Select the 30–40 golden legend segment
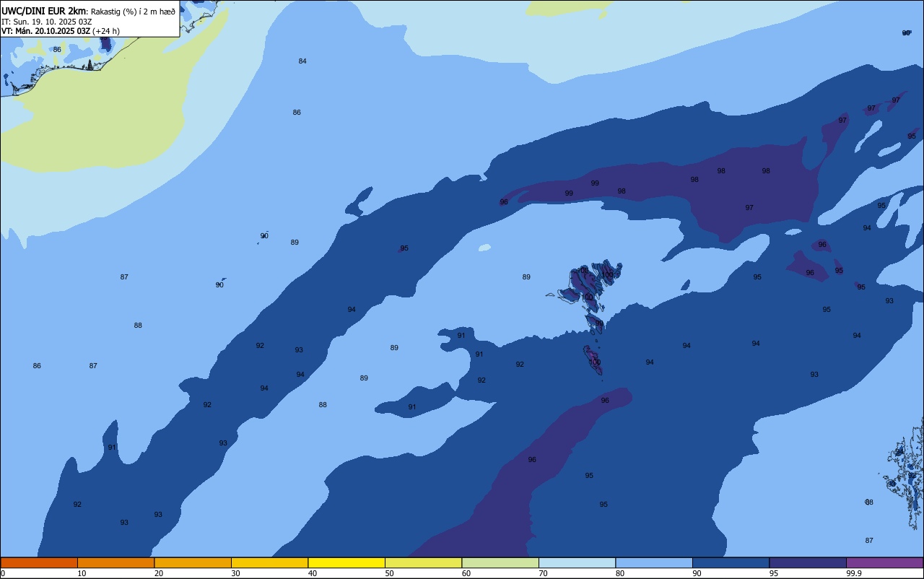This screenshot has width=924, height=579. tap(269, 562)
